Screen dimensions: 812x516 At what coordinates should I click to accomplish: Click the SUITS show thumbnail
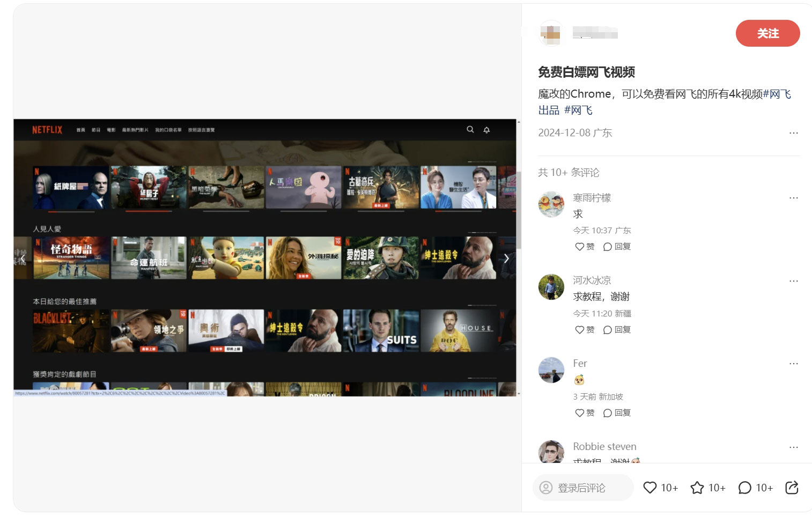381,330
